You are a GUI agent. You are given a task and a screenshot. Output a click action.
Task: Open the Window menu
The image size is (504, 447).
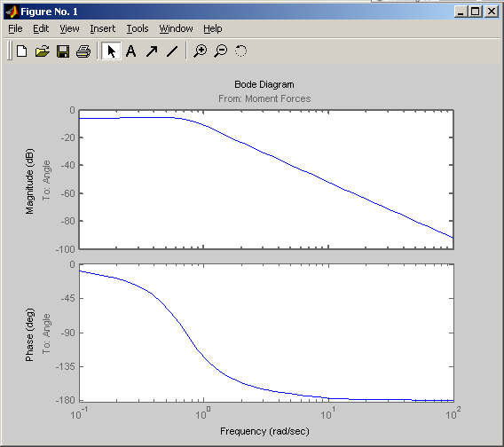(177, 28)
